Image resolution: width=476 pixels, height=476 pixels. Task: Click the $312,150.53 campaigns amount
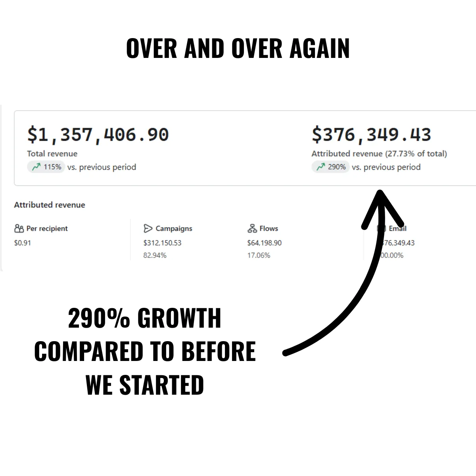[162, 243]
